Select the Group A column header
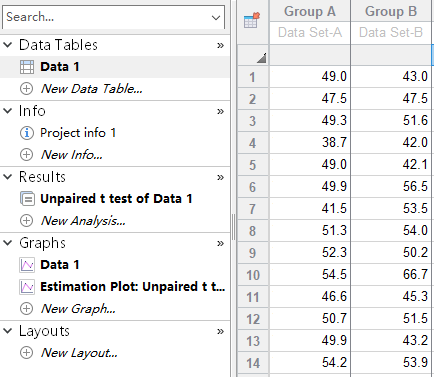Image resolution: width=434 pixels, height=377 pixels. (x=310, y=11)
